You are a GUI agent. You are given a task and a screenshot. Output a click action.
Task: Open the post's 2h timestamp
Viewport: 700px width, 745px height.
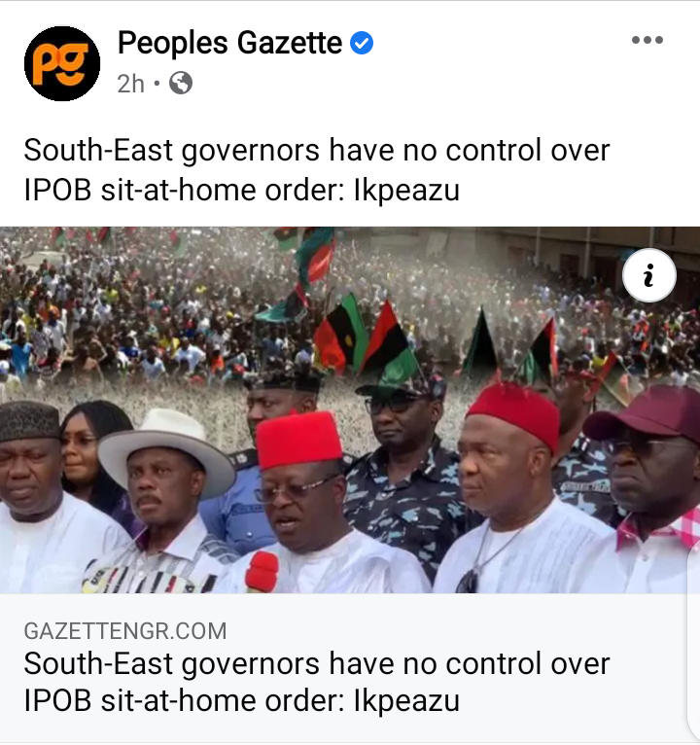tap(130, 84)
